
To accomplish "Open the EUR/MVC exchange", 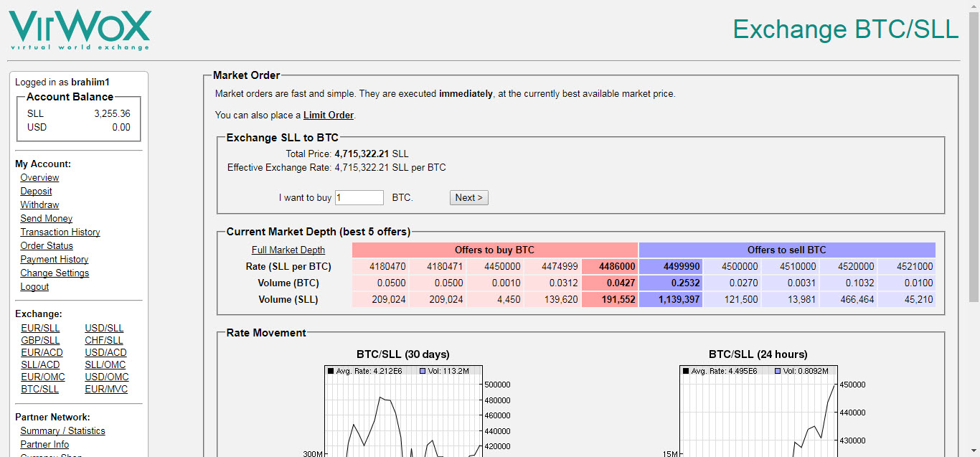I will (106, 390).
